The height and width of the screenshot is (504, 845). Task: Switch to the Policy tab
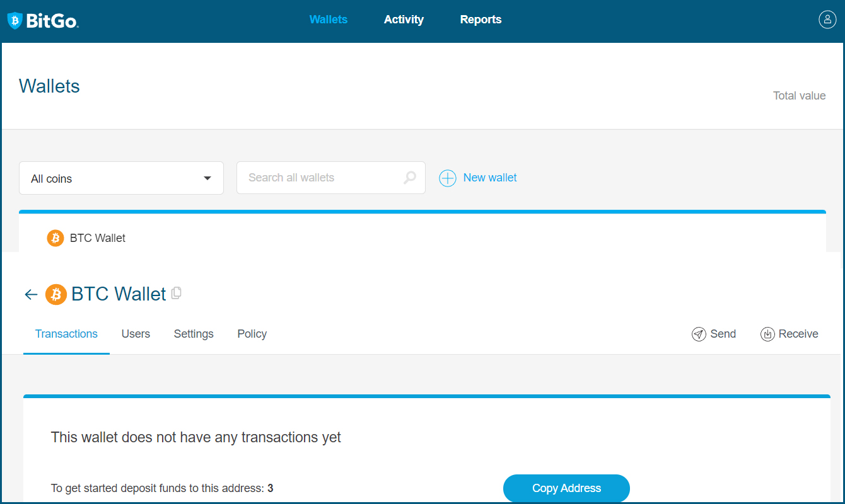252,334
